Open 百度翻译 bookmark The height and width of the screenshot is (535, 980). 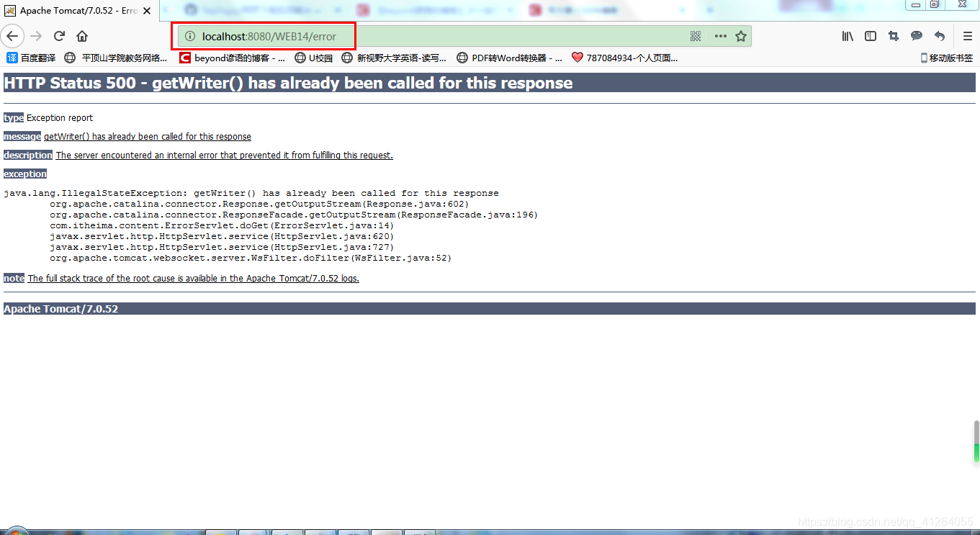tap(31, 58)
